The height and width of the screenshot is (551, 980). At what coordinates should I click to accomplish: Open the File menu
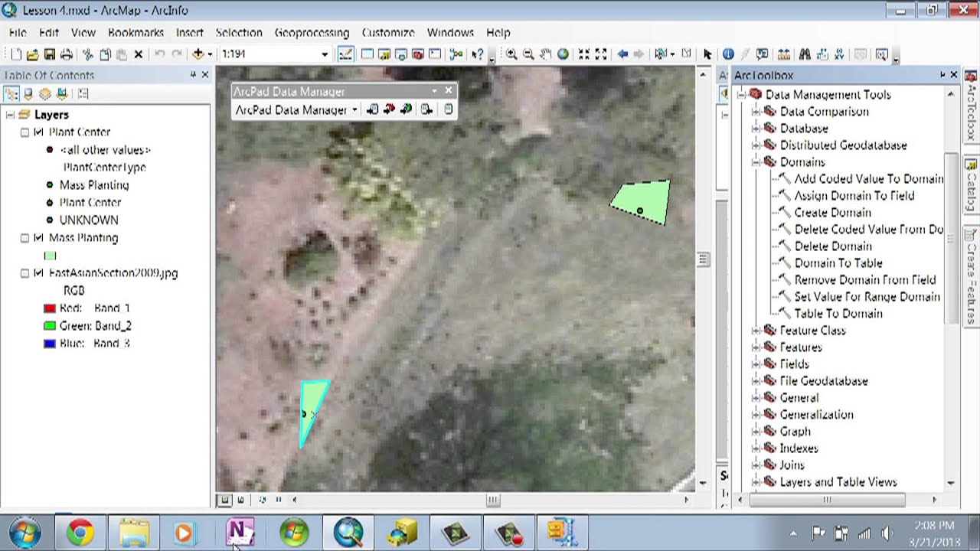(18, 33)
